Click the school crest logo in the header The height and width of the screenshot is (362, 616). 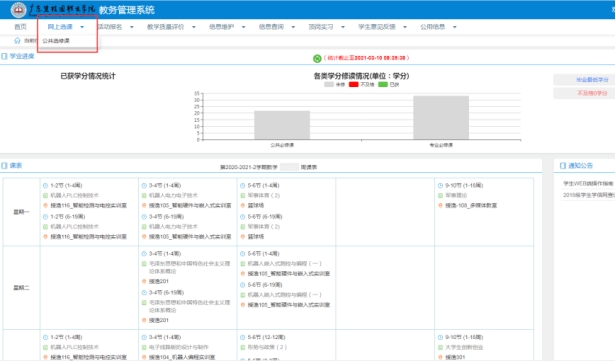point(18,9)
